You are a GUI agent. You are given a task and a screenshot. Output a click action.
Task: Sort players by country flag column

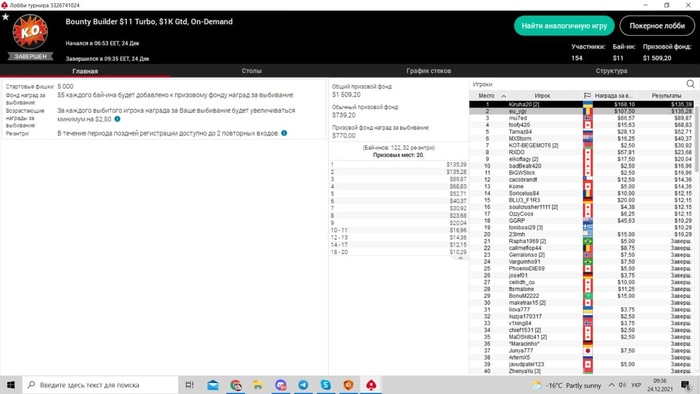[x=587, y=95]
